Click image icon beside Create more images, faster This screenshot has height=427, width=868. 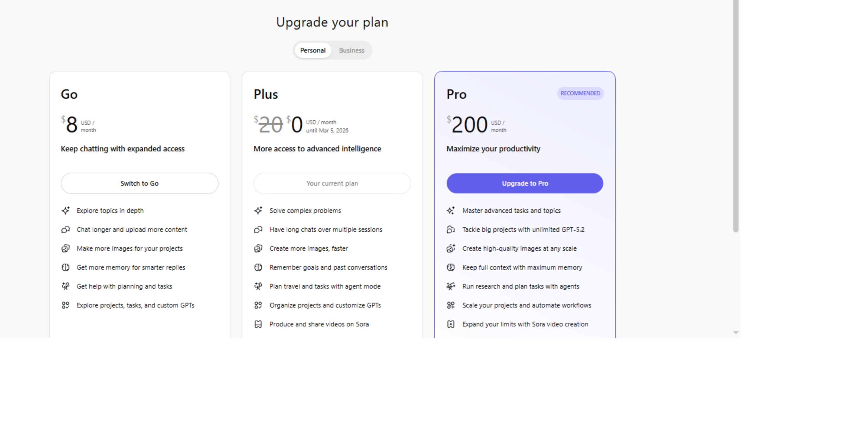pyautogui.click(x=258, y=248)
